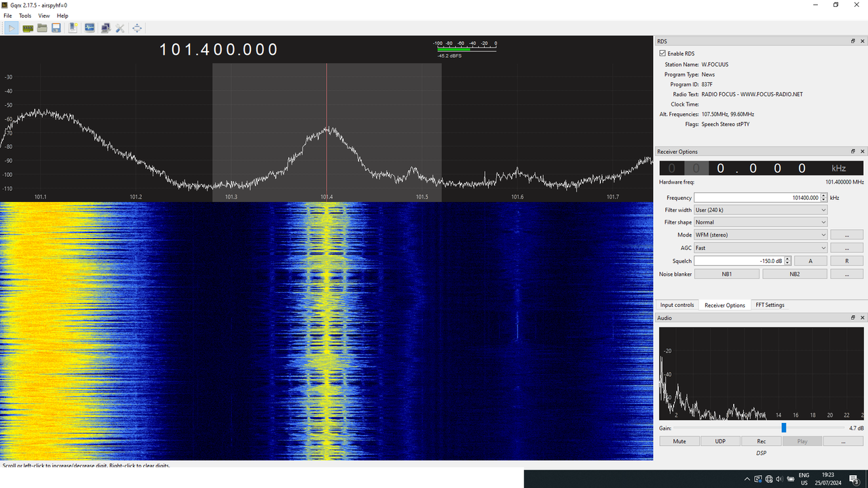Open noise blanker options ellipsis button

pyautogui.click(x=847, y=274)
